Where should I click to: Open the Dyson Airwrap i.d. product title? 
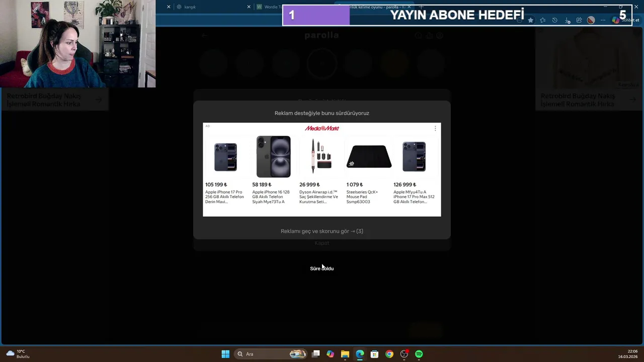point(319,197)
